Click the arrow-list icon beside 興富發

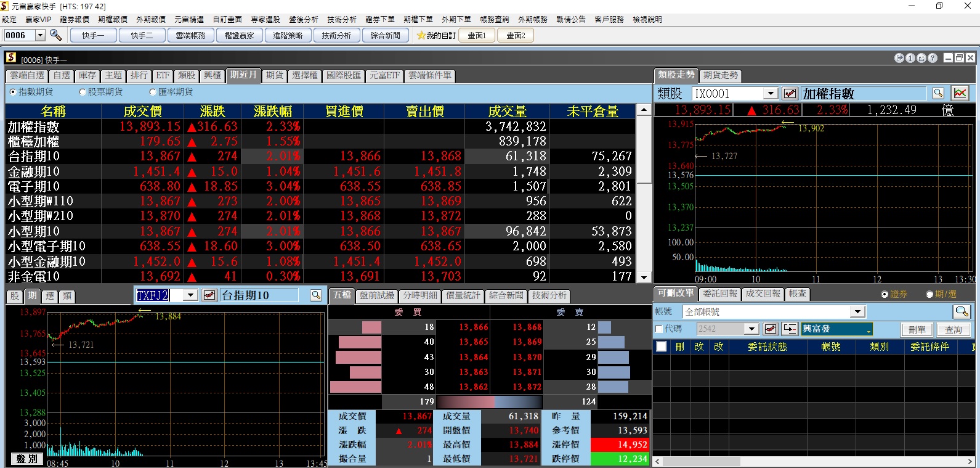pos(790,329)
